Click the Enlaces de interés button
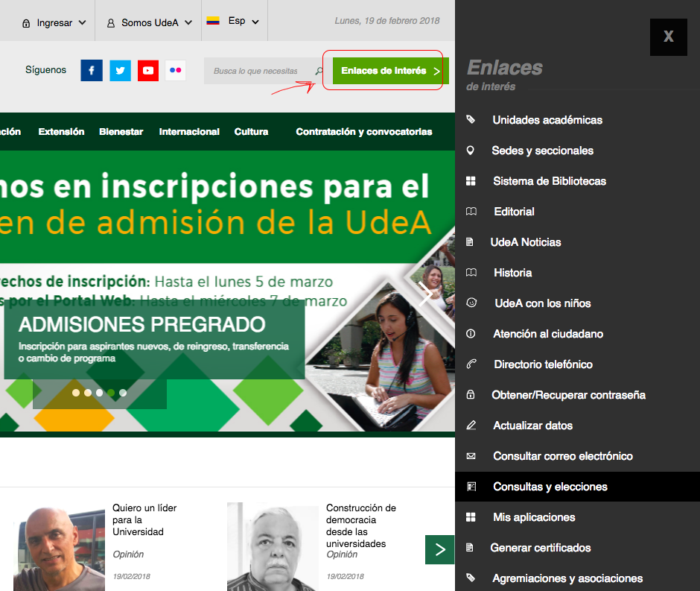Viewport: 700px width, 591px height. click(x=391, y=71)
